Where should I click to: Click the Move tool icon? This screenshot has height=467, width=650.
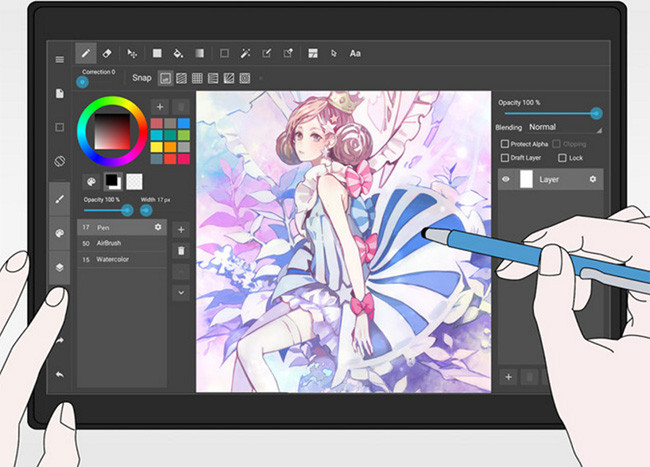pyautogui.click(x=132, y=53)
